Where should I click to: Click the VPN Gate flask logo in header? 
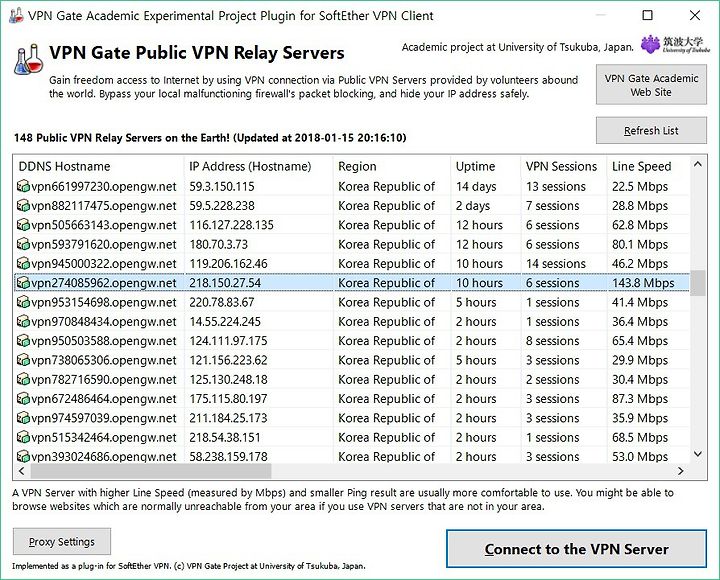[x=28, y=60]
